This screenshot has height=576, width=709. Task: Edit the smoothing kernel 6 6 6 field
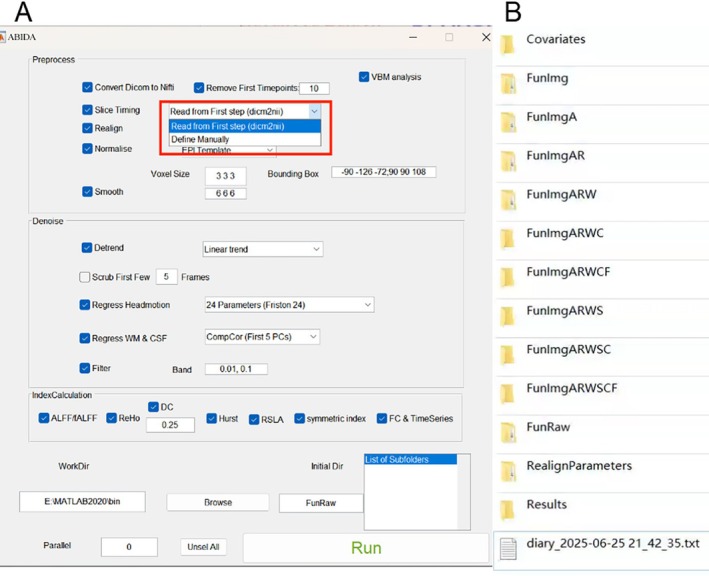(226, 194)
